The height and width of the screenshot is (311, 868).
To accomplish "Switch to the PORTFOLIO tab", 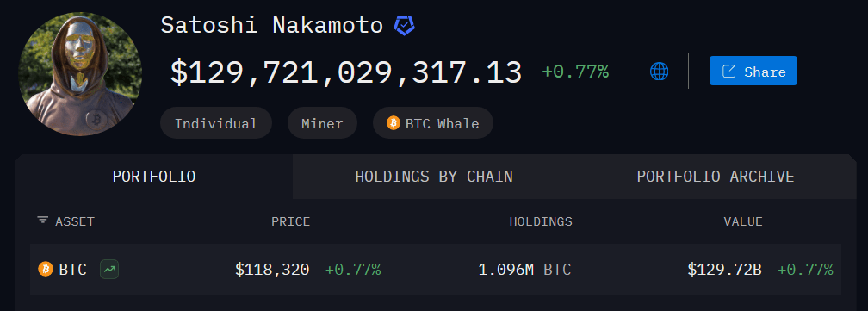I will [x=154, y=177].
